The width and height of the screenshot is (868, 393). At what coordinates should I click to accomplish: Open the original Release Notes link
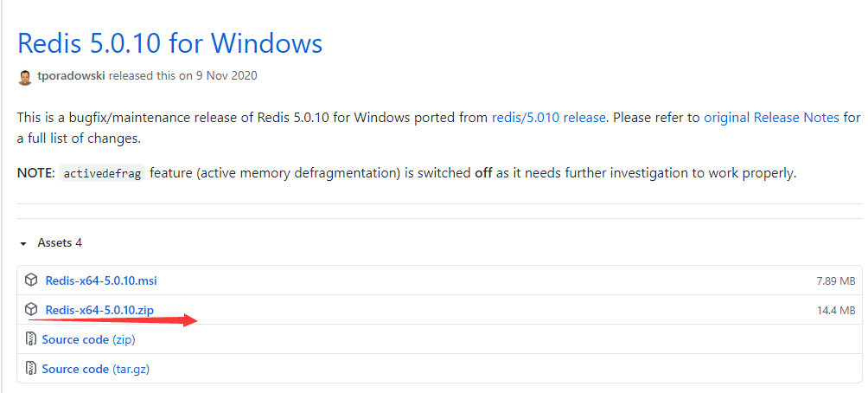[771, 118]
